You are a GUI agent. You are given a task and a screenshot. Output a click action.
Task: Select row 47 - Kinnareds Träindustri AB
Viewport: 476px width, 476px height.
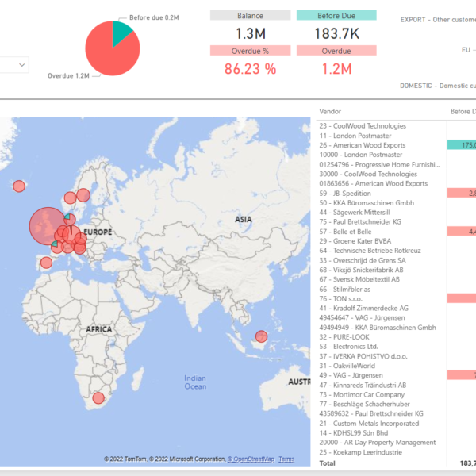click(x=363, y=386)
